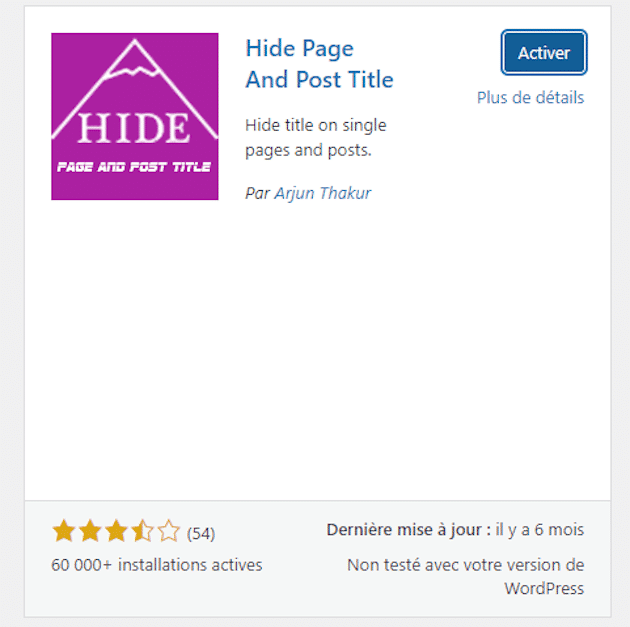Click the white HIDE word in logo

(133, 128)
